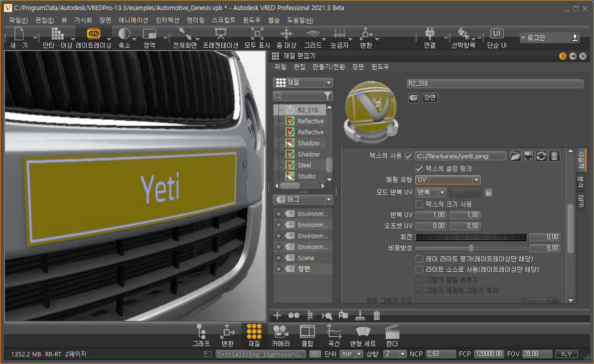Screen dimensions: 594x364
Task: Open the 클립 module
Action: [307, 335]
